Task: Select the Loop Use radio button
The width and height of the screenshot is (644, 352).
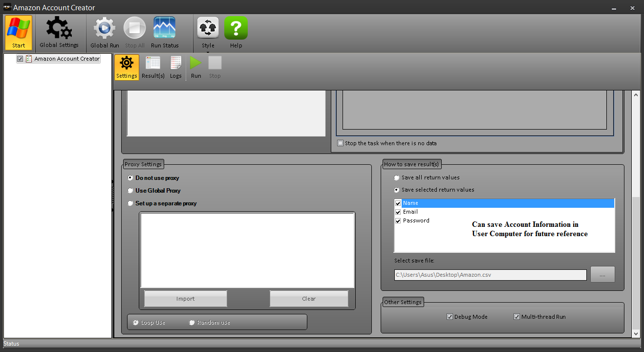Action: click(136, 323)
